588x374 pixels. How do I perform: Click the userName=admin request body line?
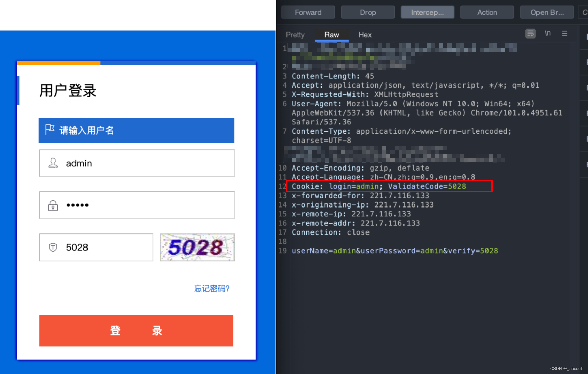pos(395,251)
